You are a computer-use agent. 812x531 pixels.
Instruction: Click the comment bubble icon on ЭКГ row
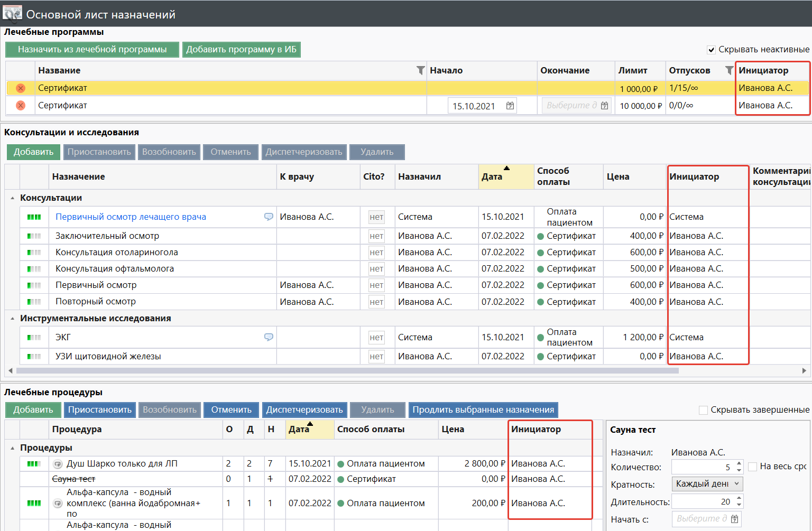tap(269, 337)
